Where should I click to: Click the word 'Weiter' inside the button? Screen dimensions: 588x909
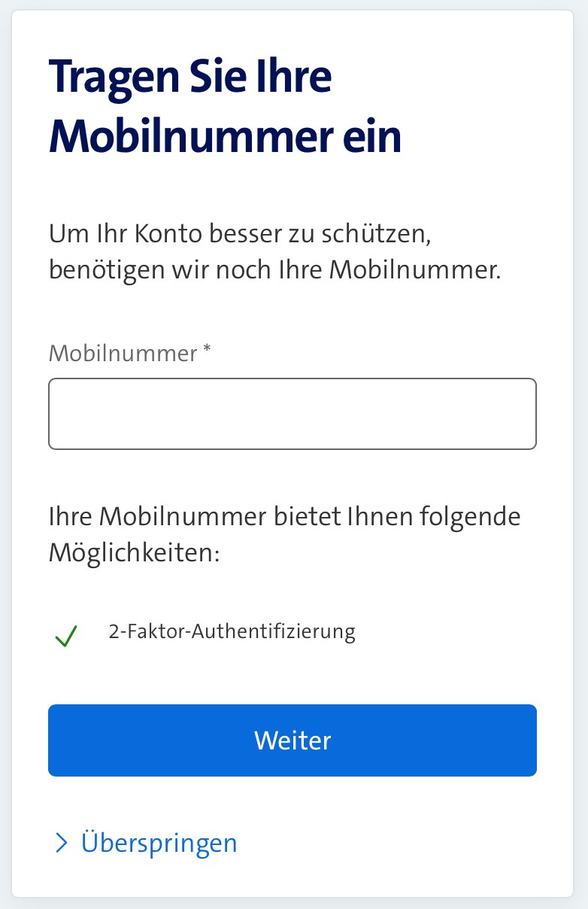click(292, 740)
